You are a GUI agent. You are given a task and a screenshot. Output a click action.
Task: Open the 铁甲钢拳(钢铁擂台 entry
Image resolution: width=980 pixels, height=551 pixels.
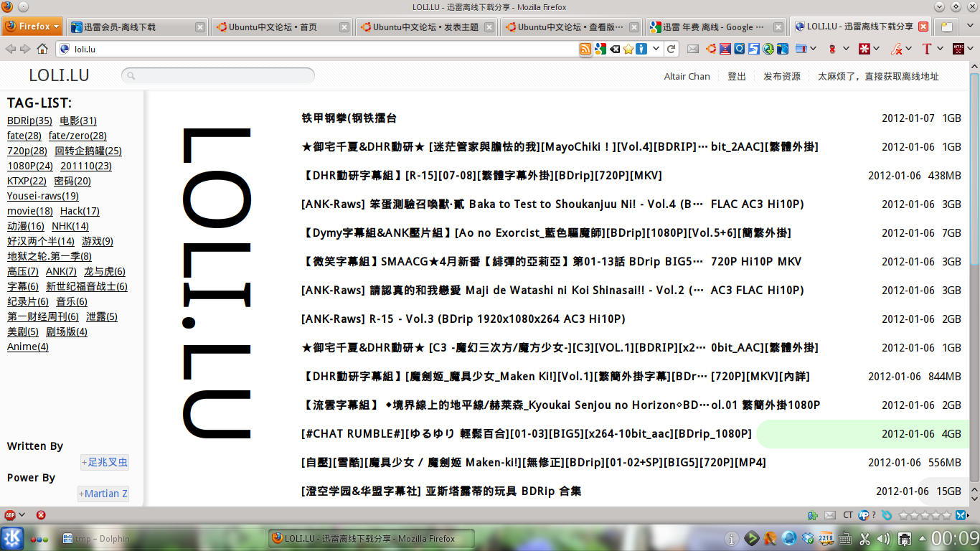click(349, 118)
